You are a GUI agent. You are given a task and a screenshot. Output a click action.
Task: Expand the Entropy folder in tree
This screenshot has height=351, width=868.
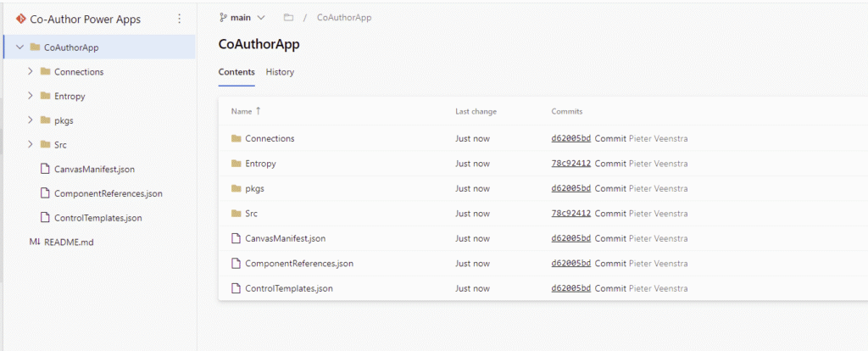click(31, 96)
